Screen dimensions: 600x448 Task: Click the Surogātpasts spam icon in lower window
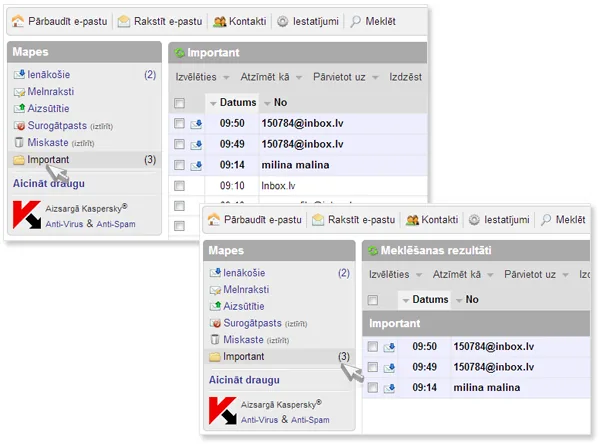click(215, 323)
